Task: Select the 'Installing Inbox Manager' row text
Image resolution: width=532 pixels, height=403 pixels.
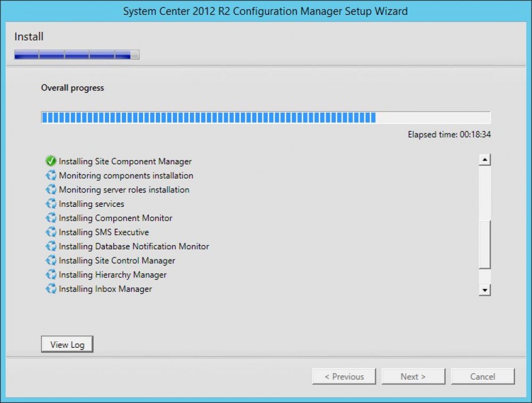Action: 105,289
